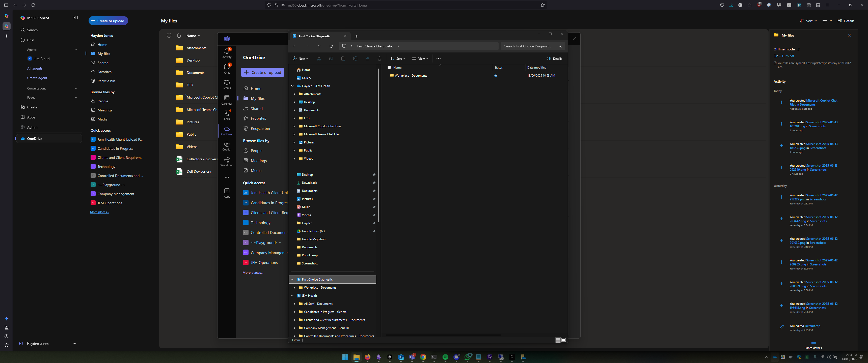Open the Calendar app in Teams rail
This screenshot has width=868, height=363.
click(227, 100)
